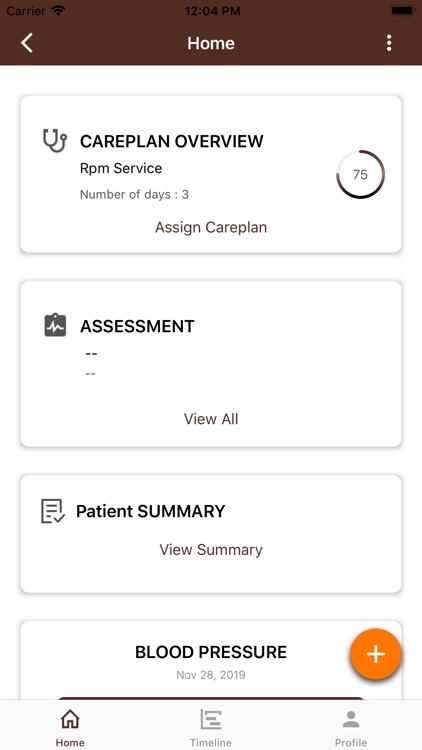
Task: Tap the Timeline icon in bottom bar
Action: click(211, 719)
